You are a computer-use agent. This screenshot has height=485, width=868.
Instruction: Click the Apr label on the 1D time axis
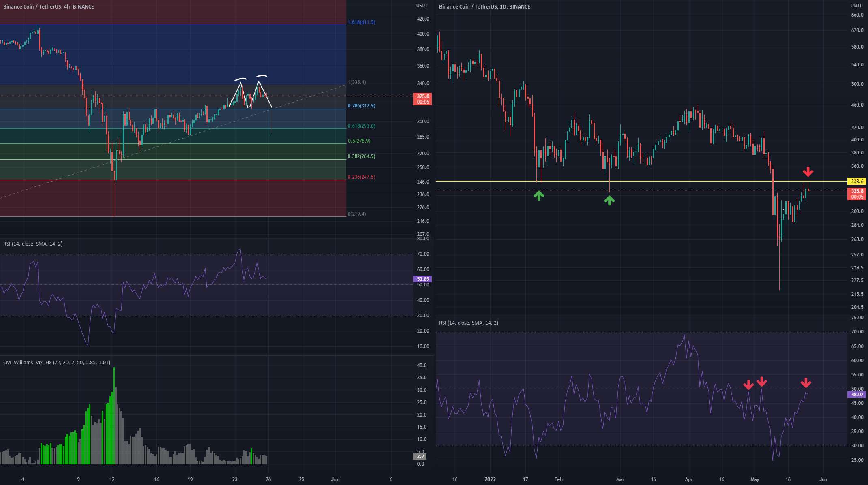689,479
